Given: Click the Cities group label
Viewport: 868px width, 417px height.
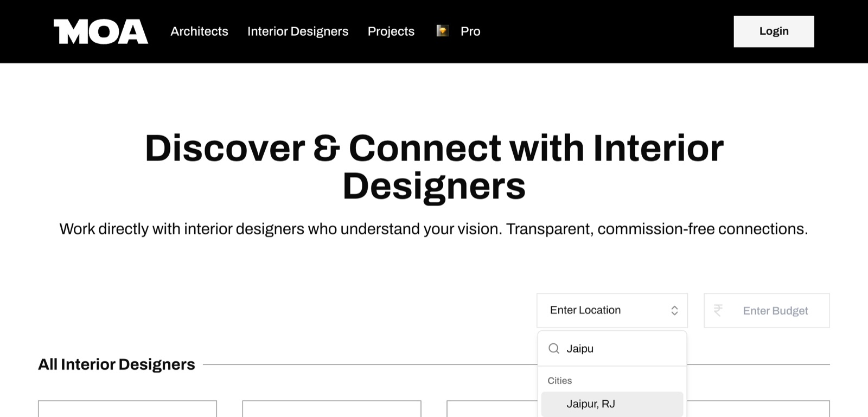Looking at the screenshot, I should tap(560, 381).
